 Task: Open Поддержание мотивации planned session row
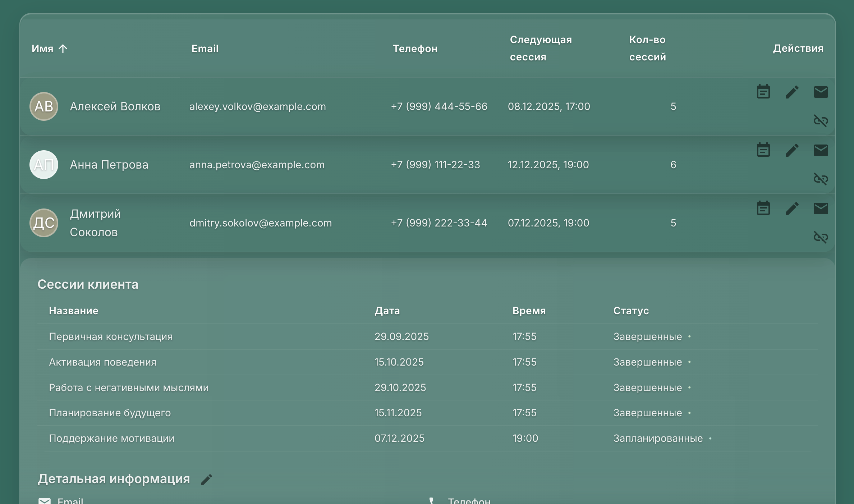point(111,439)
